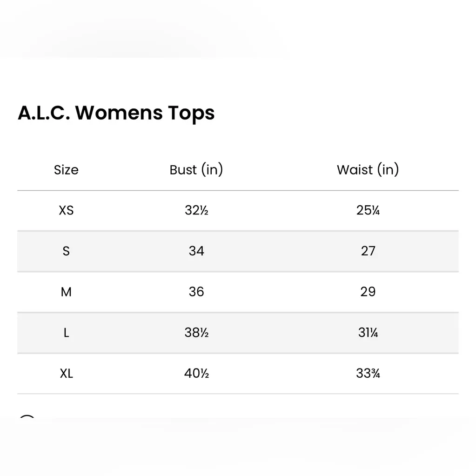Click the L size row label
476x476 pixels.
[x=66, y=333]
